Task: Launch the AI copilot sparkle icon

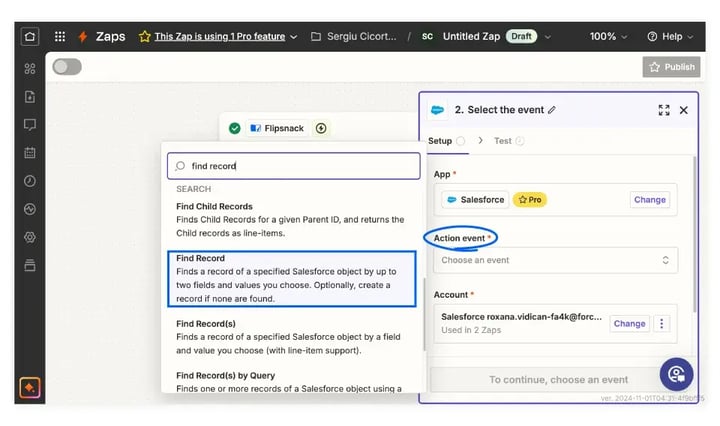Action: [x=30, y=388]
